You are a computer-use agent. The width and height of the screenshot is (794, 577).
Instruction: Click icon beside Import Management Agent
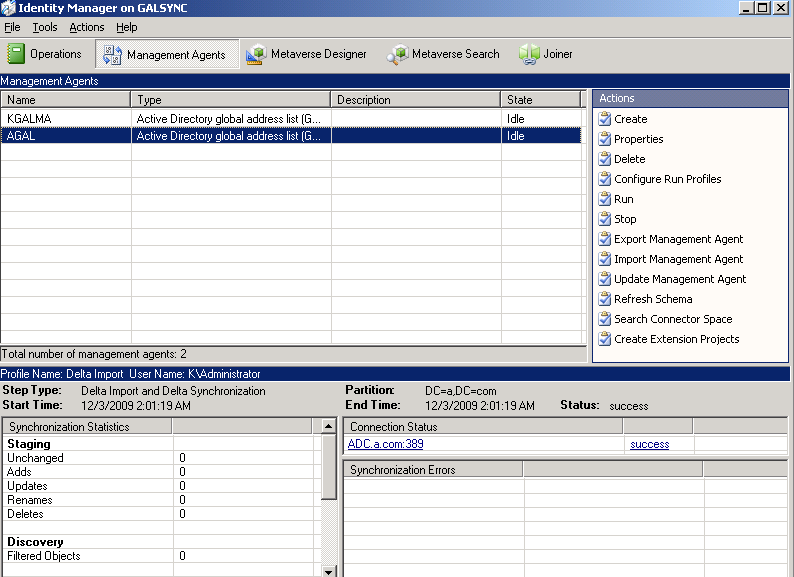pyautogui.click(x=604, y=259)
